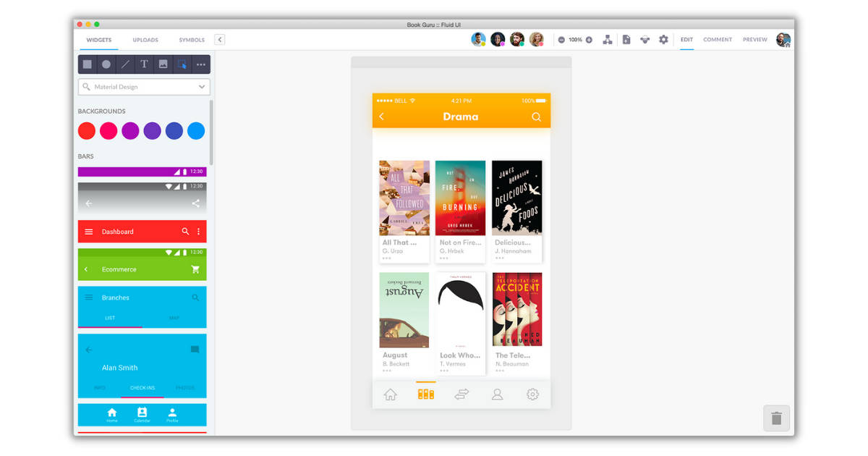Pick the Line drawing tool
Image resolution: width=868 pixels, height=456 pixels.
click(124, 64)
